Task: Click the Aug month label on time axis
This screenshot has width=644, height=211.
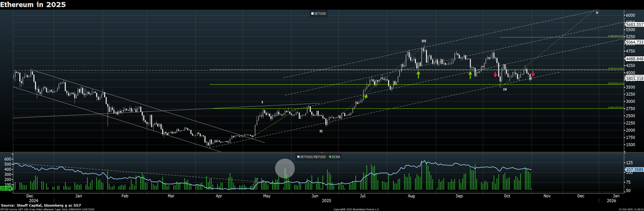Action: tap(411, 197)
